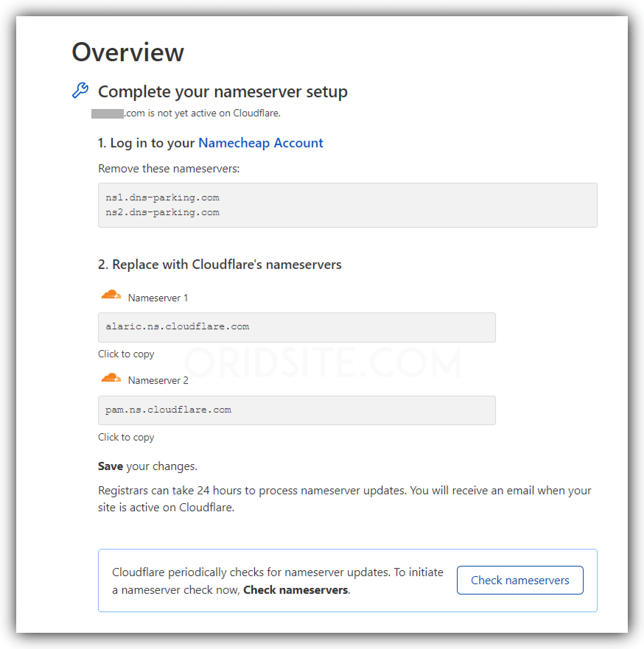Click the bold 'Check nameservers' text in notice
The image size is (644, 649).
[295, 590]
